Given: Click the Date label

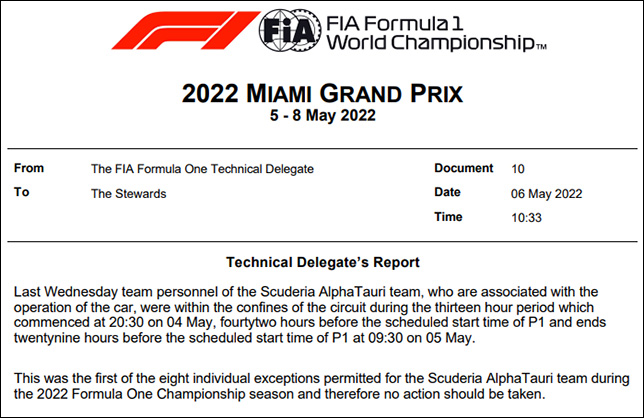Looking at the screenshot, I should (x=447, y=192).
